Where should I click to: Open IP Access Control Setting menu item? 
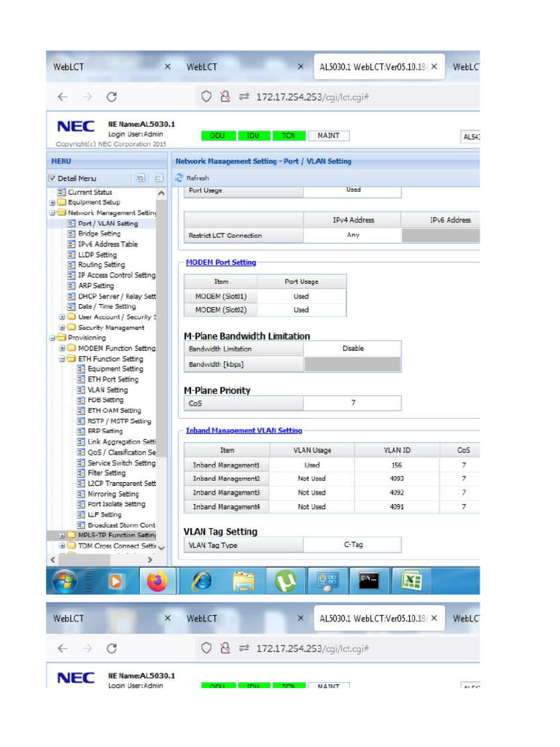pyautogui.click(x=117, y=275)
